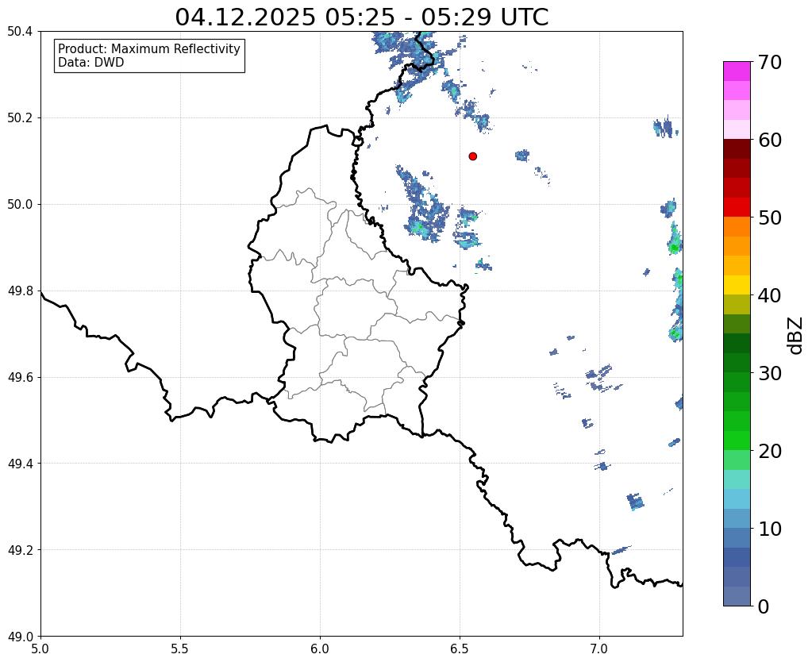This screenshot has width=812, height=662.
Task: Pick the turquoise colorbar segment between 10 and 20
Action: [737, 479]
